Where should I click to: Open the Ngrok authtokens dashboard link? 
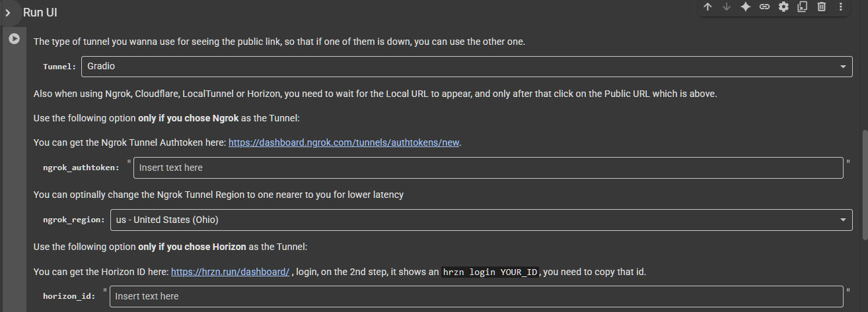point(344,142)
